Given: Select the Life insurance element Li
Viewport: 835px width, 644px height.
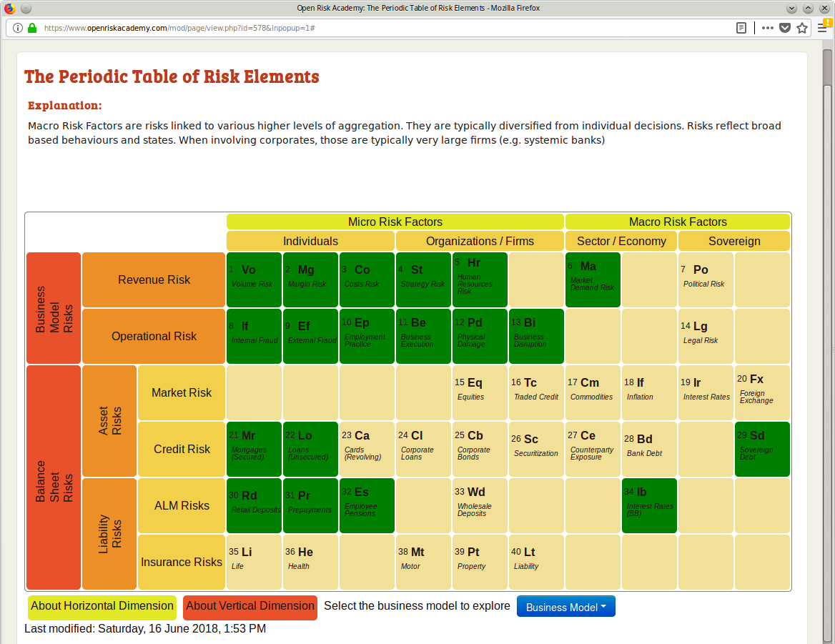Looking at the screenshot, I should 254,562.
